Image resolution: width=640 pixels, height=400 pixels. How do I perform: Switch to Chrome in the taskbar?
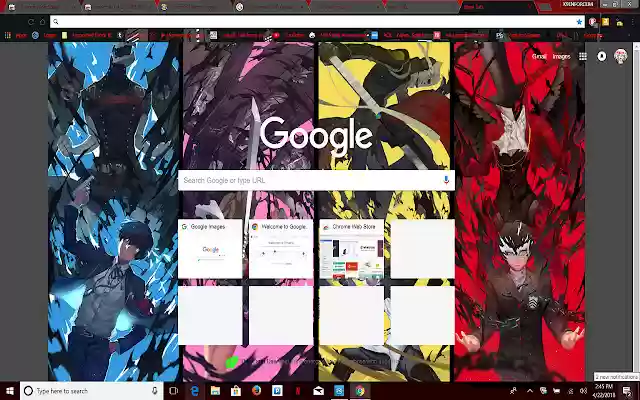tap(360, 391)
